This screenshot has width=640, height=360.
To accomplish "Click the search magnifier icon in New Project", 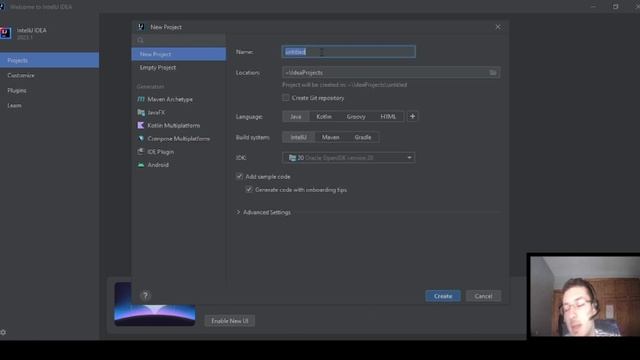I will 140,40.
